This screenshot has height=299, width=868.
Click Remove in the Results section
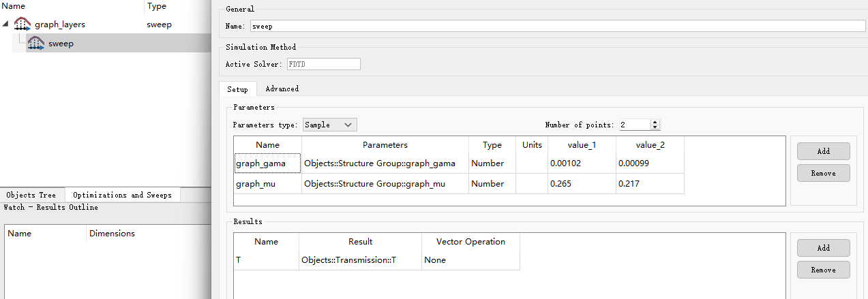pos(824,270)
